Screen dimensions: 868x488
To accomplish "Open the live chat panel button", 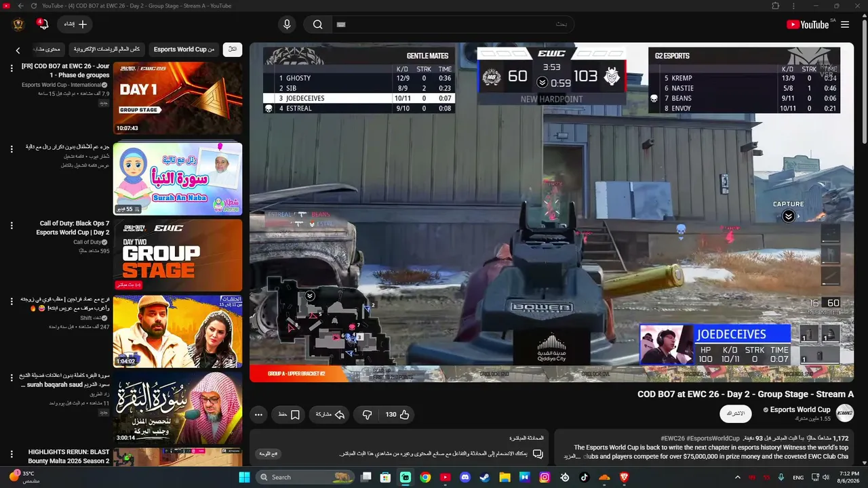I will (268, 453).
